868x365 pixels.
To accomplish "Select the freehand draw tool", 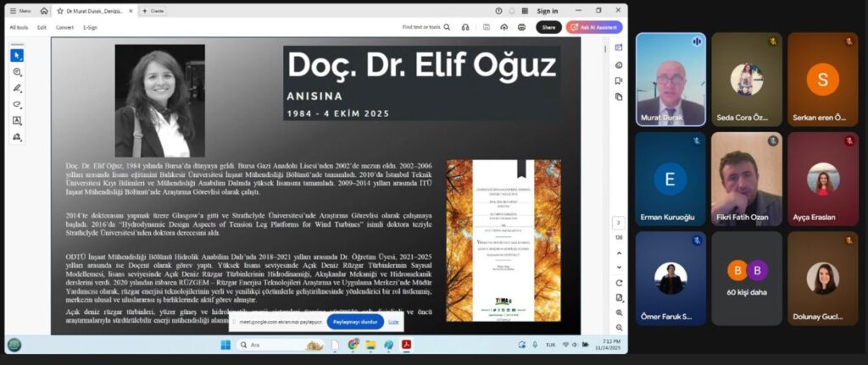I will pyautogui.click(x=17, y=104).
